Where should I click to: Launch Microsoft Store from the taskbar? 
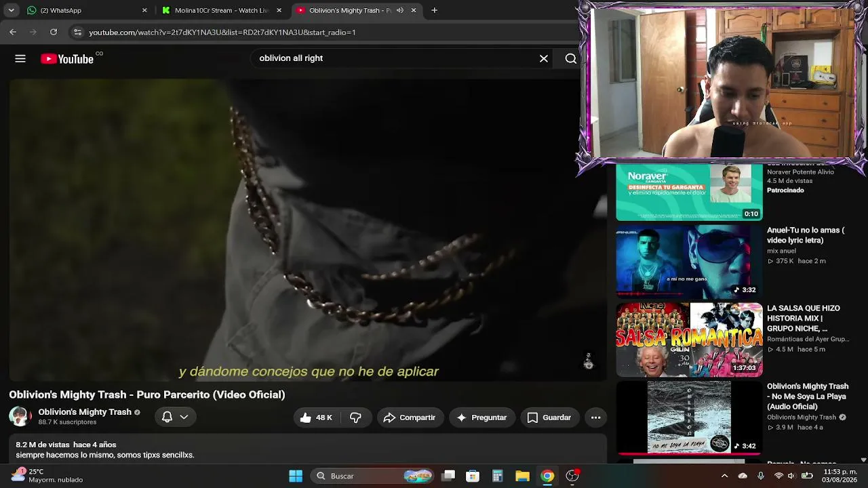(473, 476)
